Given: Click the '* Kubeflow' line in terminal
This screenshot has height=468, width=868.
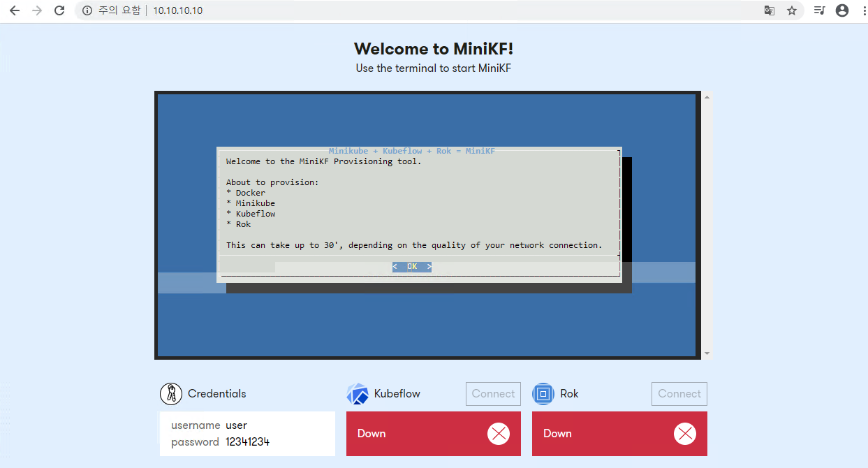Looking at the screenshot, I should pyautogui.click(x=251, y=214).
